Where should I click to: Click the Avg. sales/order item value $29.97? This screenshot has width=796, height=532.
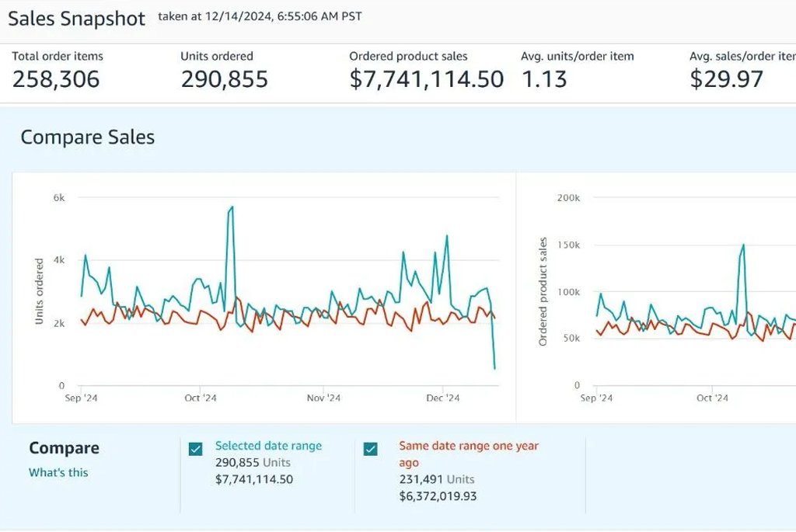pos(726,79)
